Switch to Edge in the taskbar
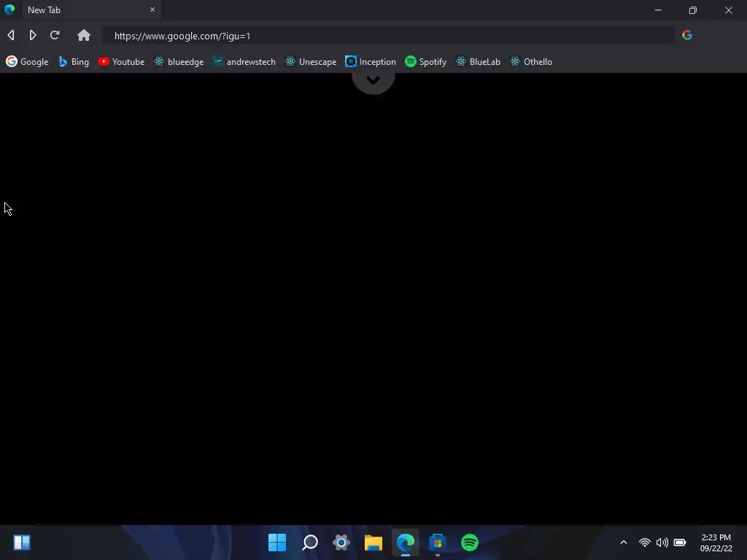 click(x=406, y=542)
